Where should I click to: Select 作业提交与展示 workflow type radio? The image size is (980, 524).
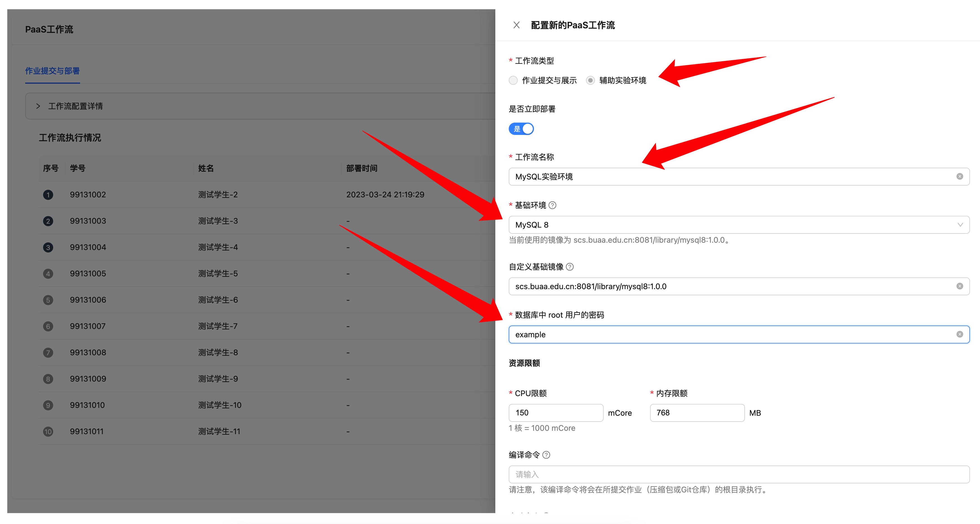pyautogui.click(x=513, y=80)
